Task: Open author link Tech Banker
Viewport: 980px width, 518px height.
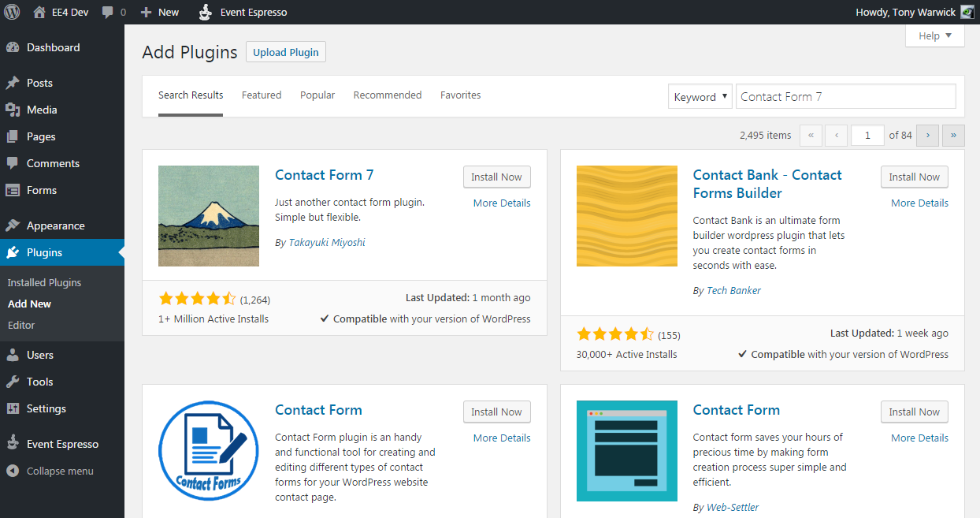Action: pos(733,290)
